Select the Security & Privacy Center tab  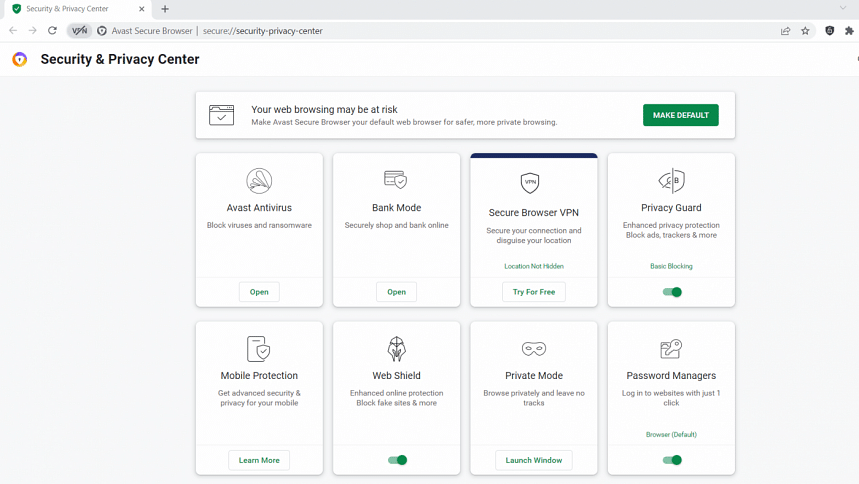pos(68,9)
